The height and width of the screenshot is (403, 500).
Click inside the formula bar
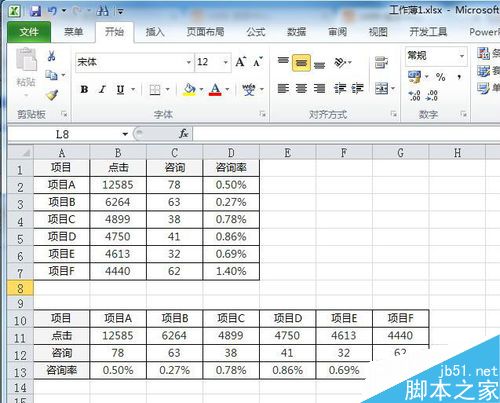point(346,134)
